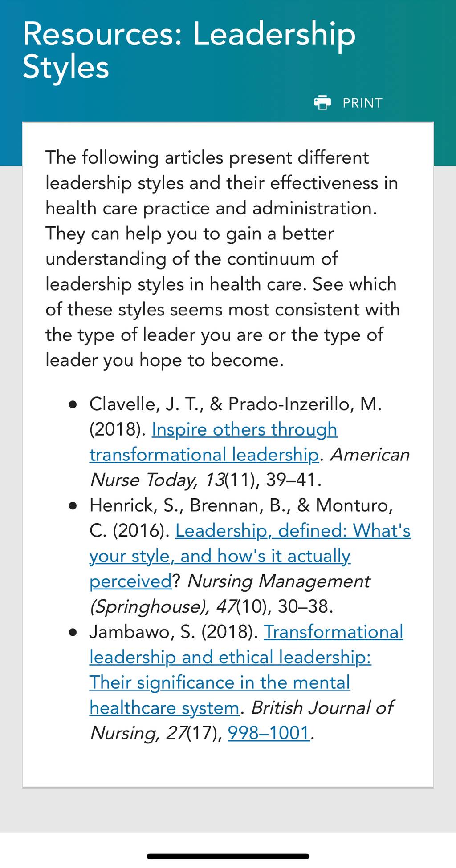This screenshot has width=456, height=868.
Task: Tap the black home indicator bar
Action: pos(228,856)
